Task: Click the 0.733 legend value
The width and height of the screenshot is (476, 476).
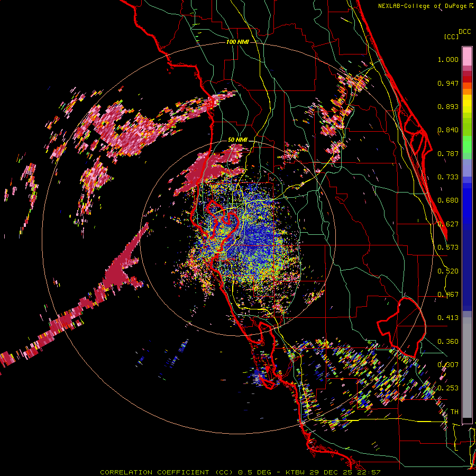Action: click(x=448, y=177)
